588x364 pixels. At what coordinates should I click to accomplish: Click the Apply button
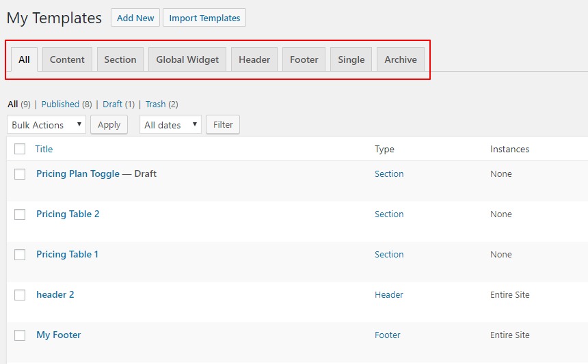pyautogui.click(x=109, y=125)
